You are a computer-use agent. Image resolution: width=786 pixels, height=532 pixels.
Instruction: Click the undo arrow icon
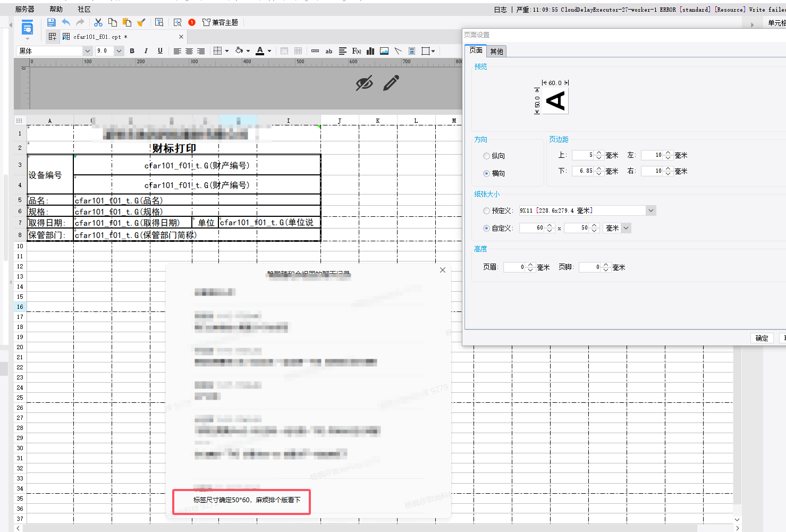[x=66, y=22]
